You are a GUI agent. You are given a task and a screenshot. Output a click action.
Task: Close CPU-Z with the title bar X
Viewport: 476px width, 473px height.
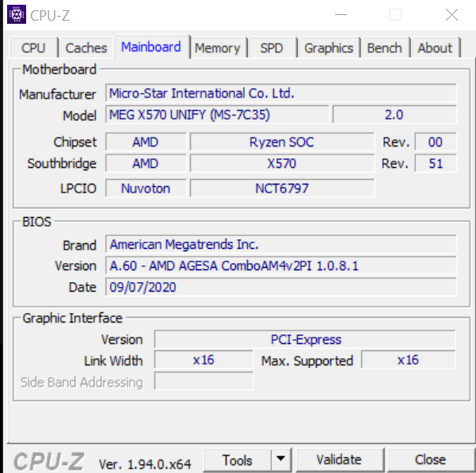click(x=451, y=14)
